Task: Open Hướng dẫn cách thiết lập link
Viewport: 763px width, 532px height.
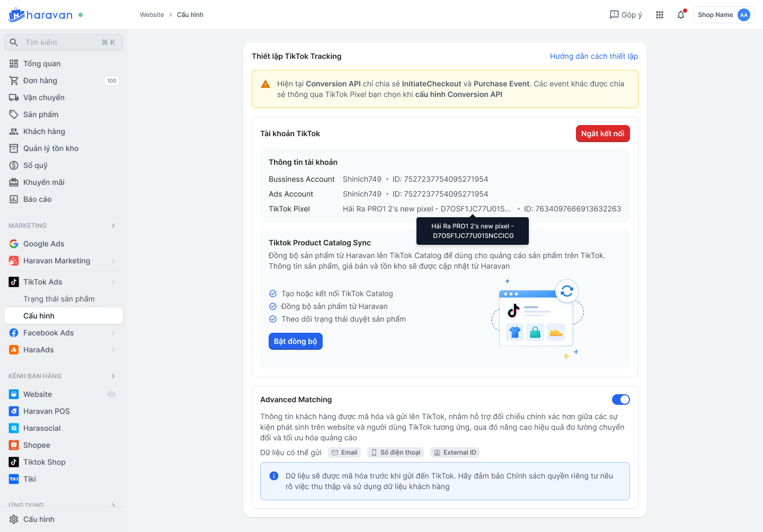Action: point(594,56)
